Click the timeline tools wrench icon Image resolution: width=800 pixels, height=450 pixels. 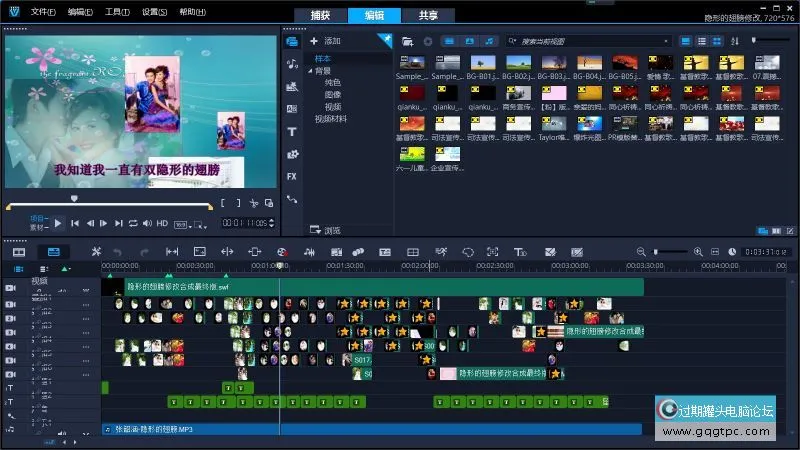coord(96,252)
